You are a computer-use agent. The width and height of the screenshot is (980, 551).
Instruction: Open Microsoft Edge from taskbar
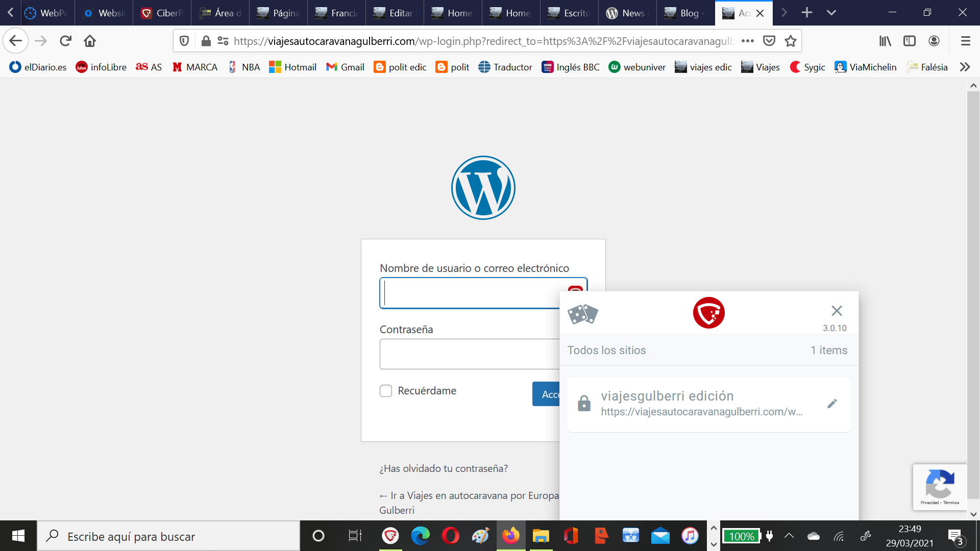click(x=421, y=536)
